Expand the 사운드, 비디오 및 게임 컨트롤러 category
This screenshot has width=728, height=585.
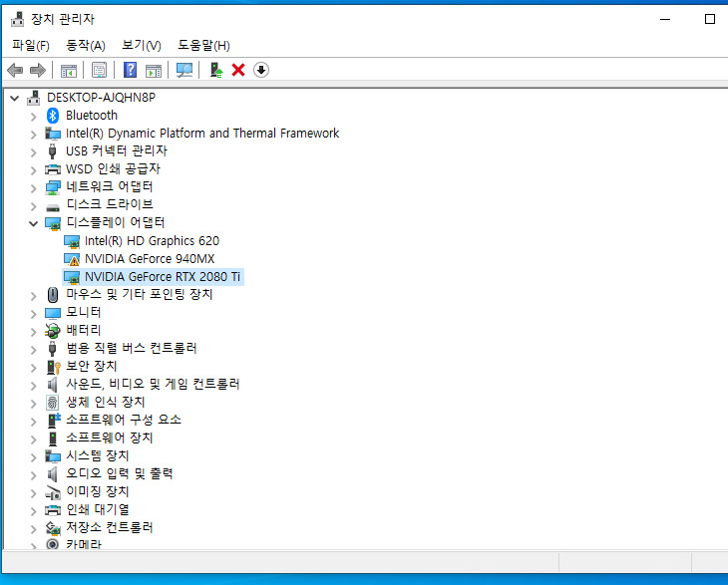pos(33,386)
